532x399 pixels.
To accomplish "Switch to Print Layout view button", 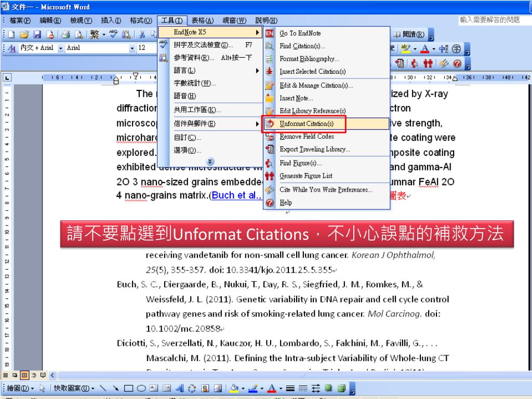I will (x=24, y=375).
